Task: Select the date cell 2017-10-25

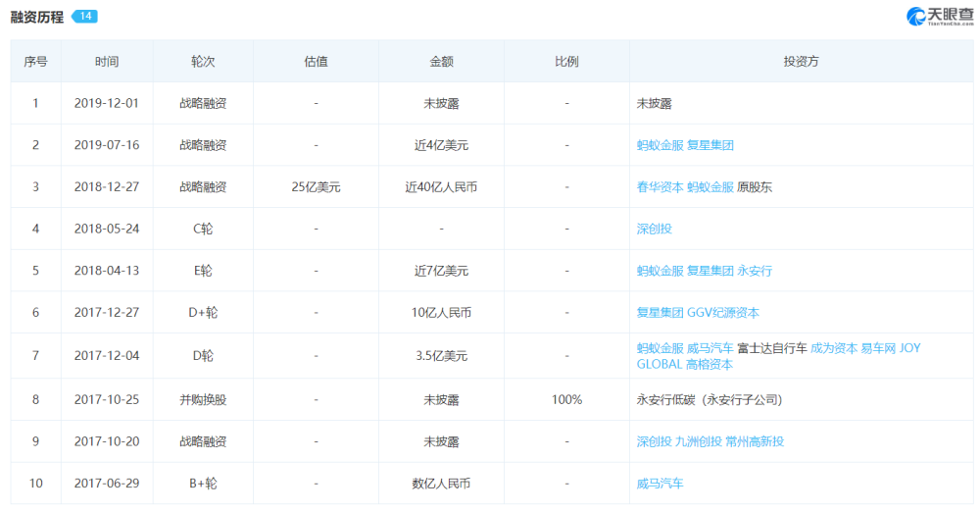Action: tap(107, 400)
